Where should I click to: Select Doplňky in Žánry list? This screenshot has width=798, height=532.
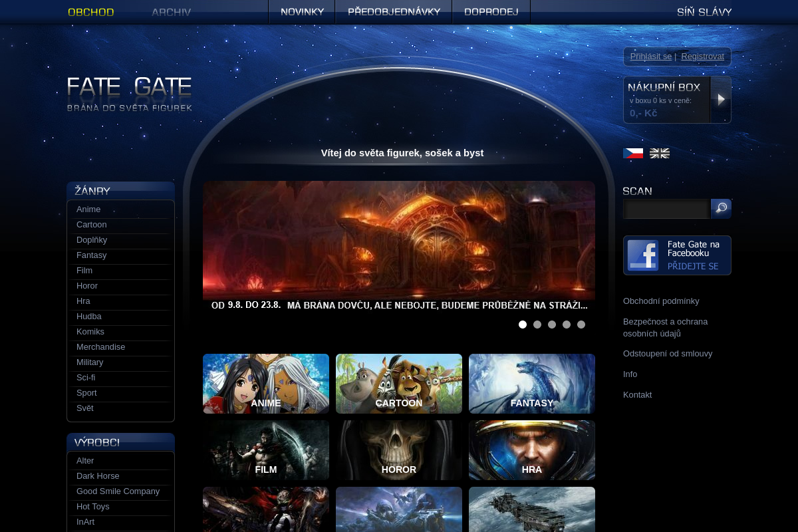92,240
